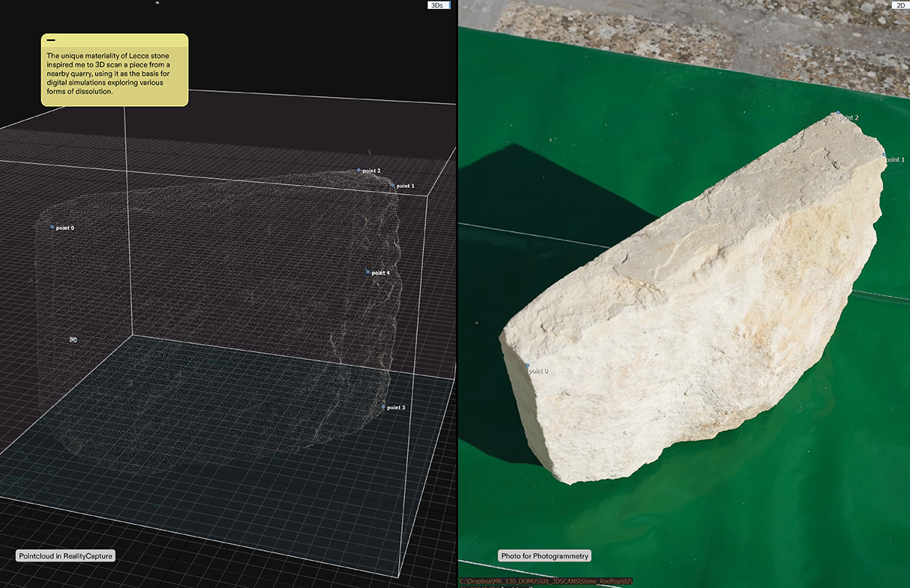Select control point 1 in the pointcloud
This screenshot has width=910, height=588.
tap(392, 184)
